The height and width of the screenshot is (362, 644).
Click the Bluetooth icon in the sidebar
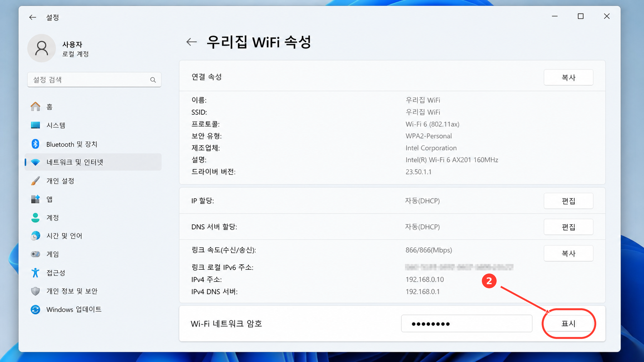click(35, 144)
